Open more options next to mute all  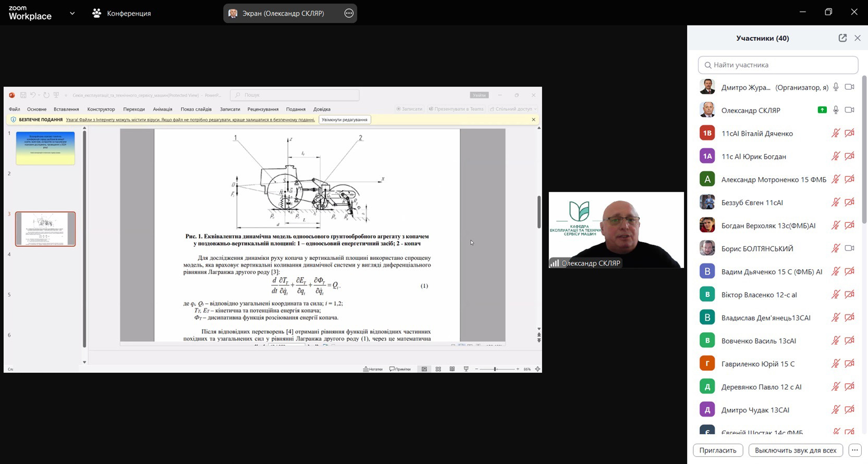click(x=854, y=450)
